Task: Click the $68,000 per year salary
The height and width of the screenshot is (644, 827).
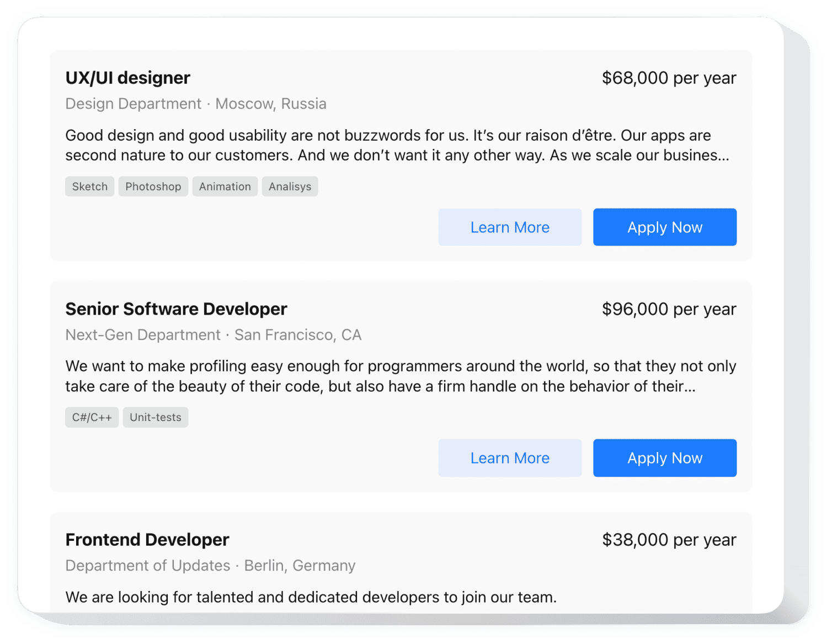Action: click(x=669, y=78)
